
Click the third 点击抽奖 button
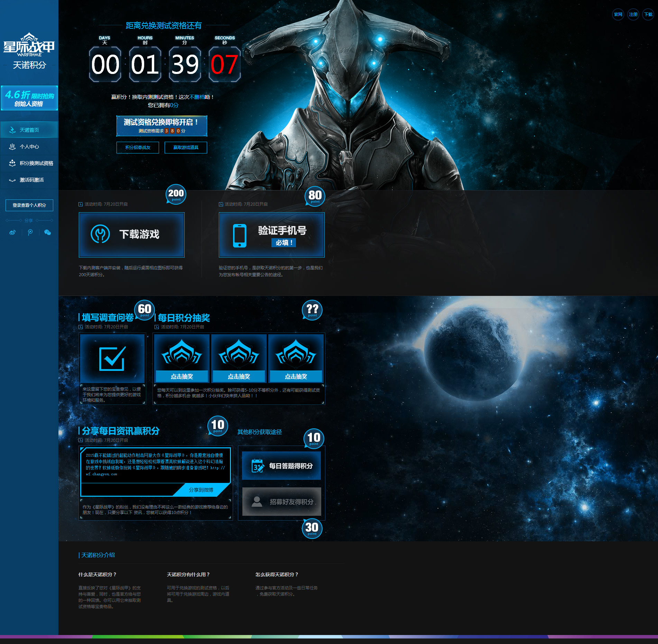[296, 376]
